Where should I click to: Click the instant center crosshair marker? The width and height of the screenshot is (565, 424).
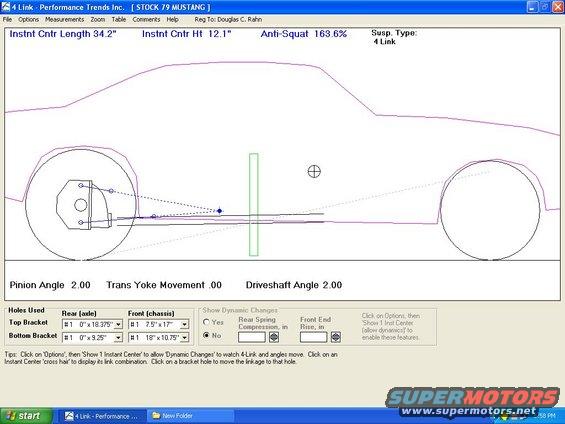click(219, 211)
